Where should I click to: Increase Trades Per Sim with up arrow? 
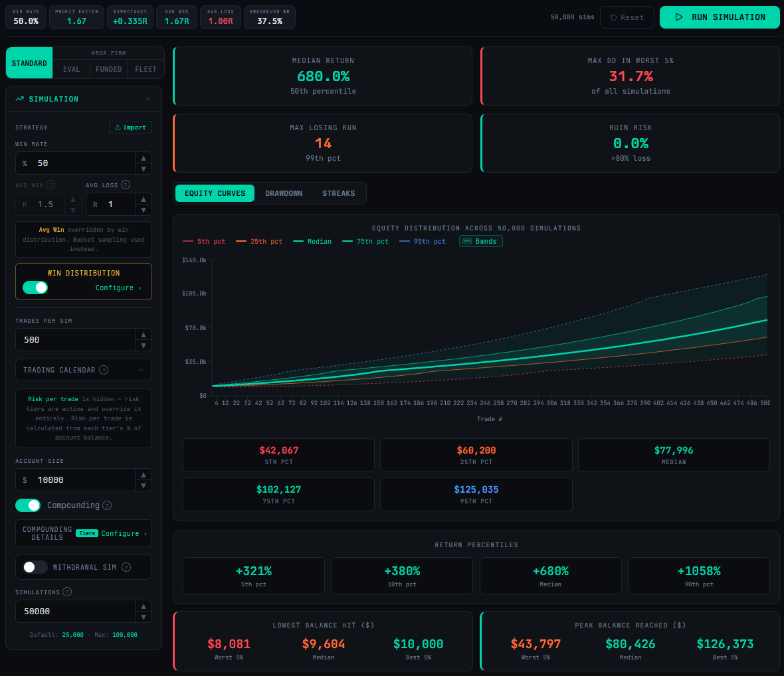coord(144,334)
